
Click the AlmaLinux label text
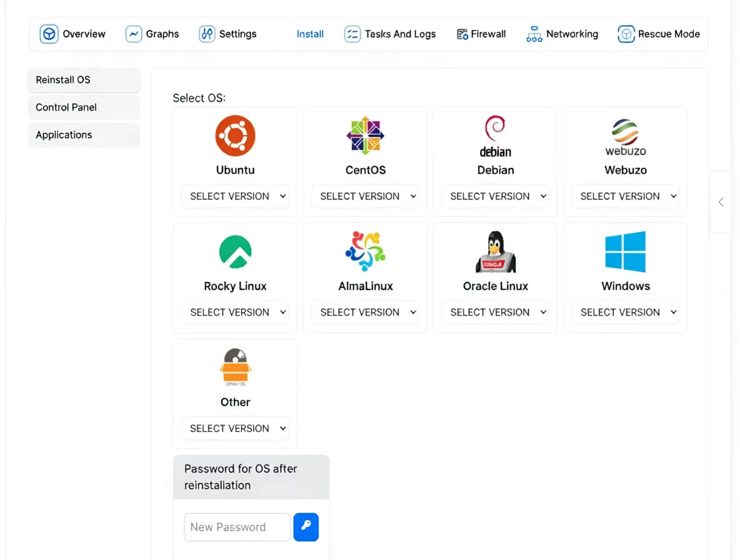[365, 286]
